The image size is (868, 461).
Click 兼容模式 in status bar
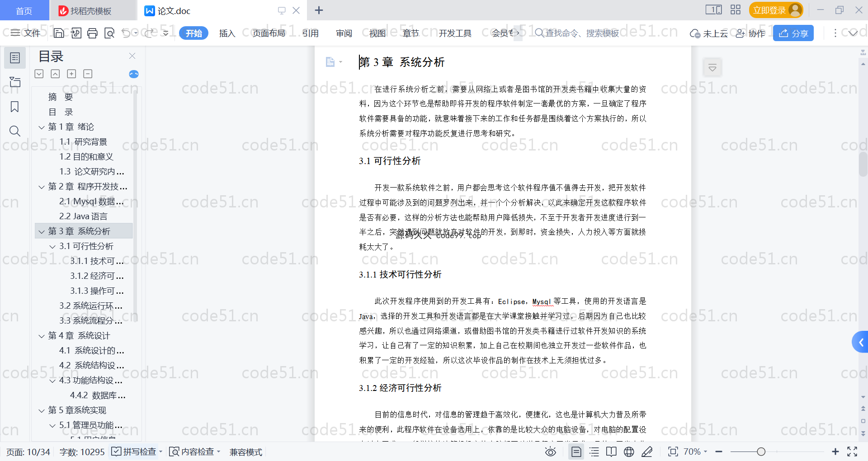pos(246,452)
